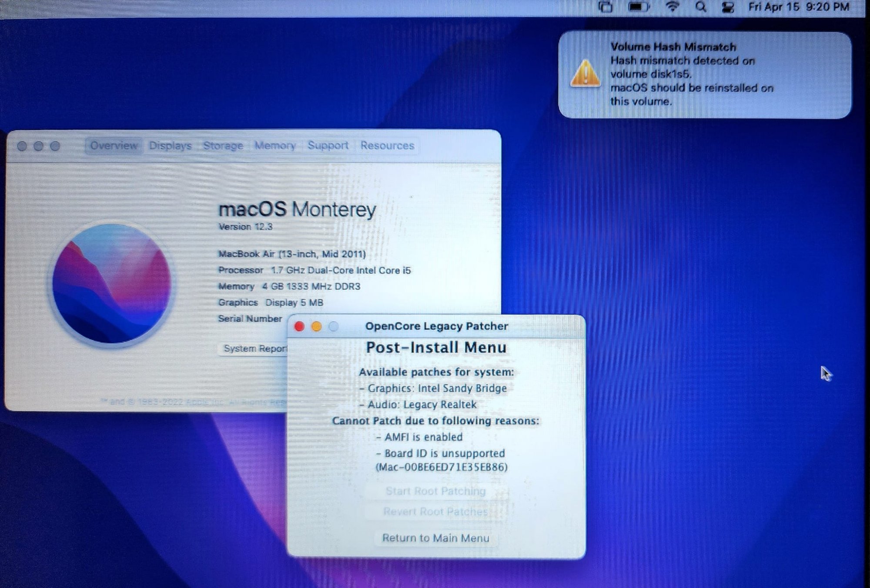
Task: Click the battery status icon
Action: point(639,7)
